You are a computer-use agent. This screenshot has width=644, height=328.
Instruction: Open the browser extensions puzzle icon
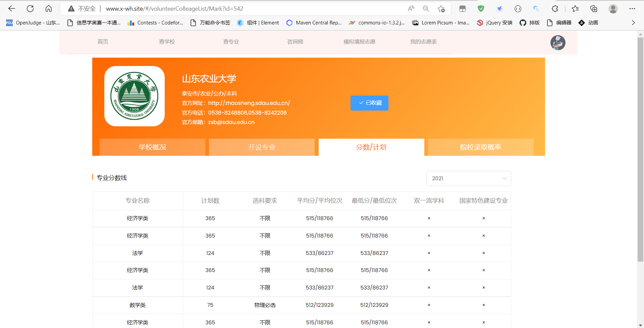tap(555, 9)
